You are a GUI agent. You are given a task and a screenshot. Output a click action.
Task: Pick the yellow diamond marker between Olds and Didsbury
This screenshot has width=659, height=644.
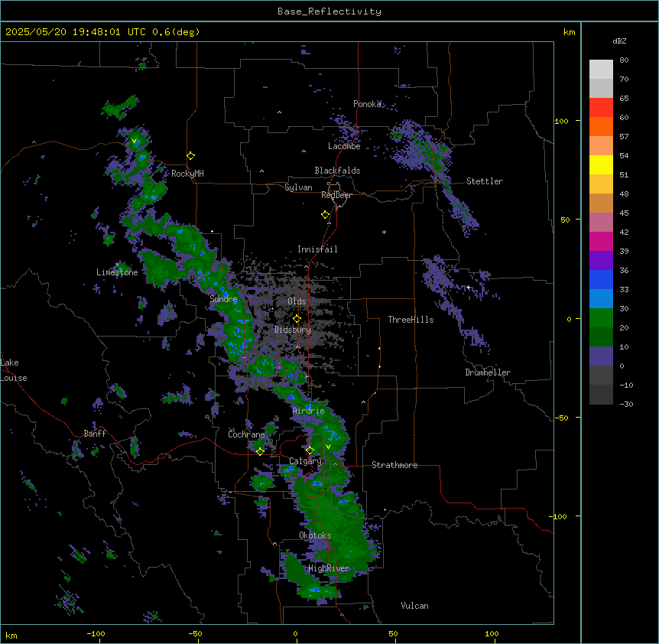click(297, 318)
